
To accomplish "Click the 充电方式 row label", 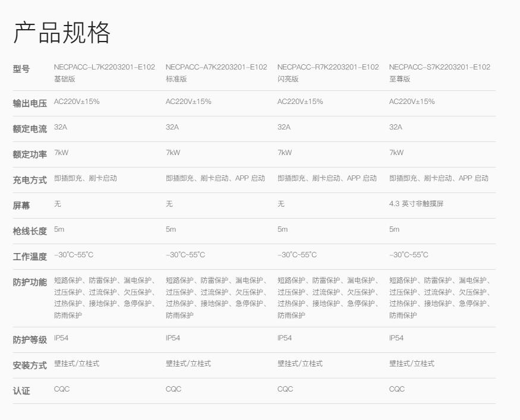I will pyautogui.click(x=30, y=180).
